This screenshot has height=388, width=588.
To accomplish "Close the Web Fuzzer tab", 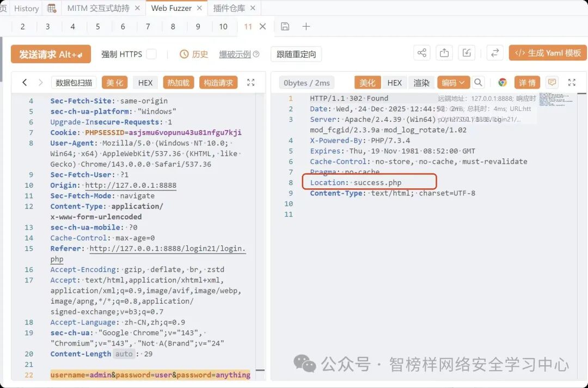I will pos(199,8).
